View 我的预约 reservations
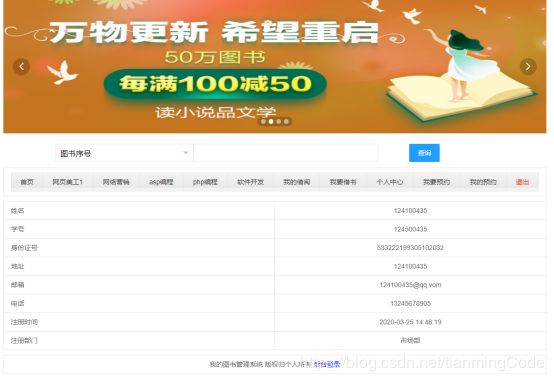 click(x=483, y=182)
